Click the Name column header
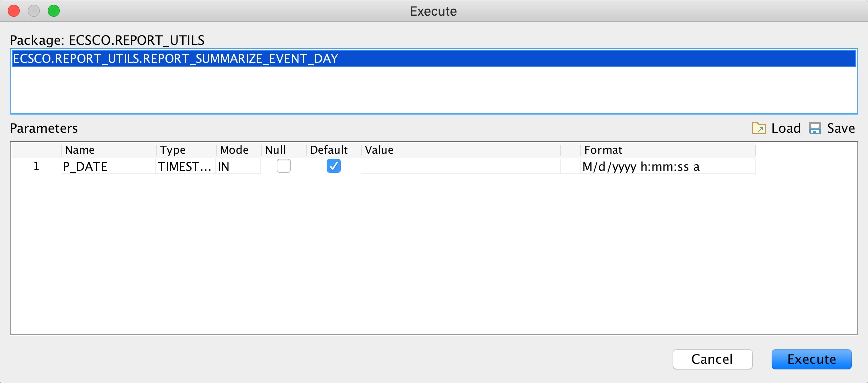 (x=80, y=150)
